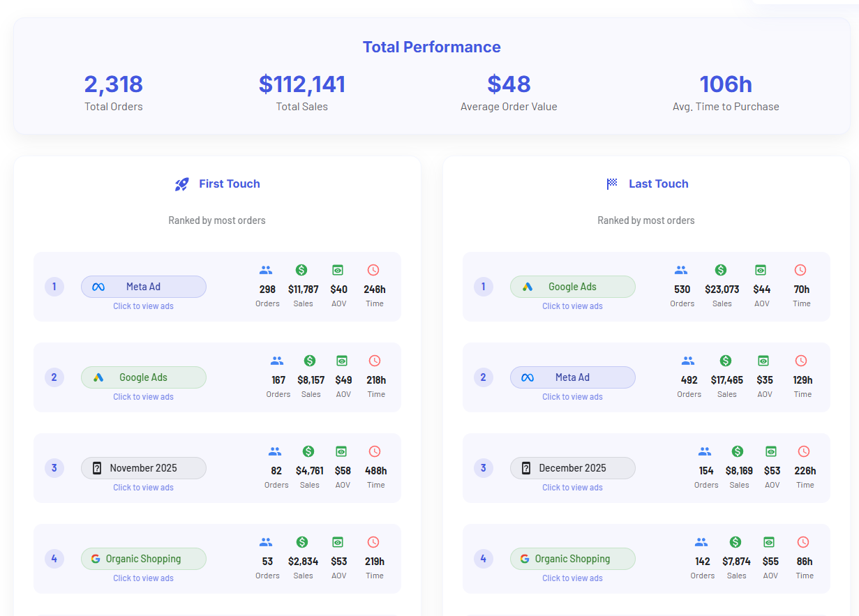Viewport: 859px width, 616px height.
Task: Click the Google Ads logo in Last Touch rank 1
Action: (528, 287)
